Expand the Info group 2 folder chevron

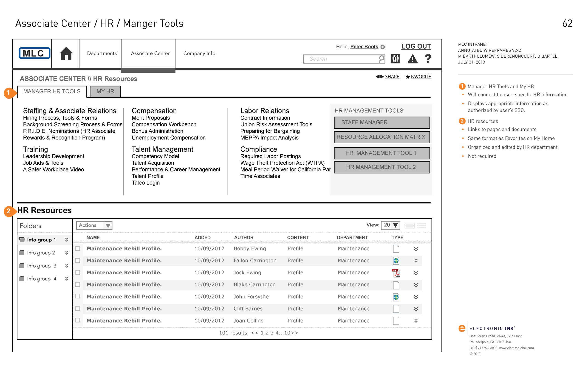point(66,253)
